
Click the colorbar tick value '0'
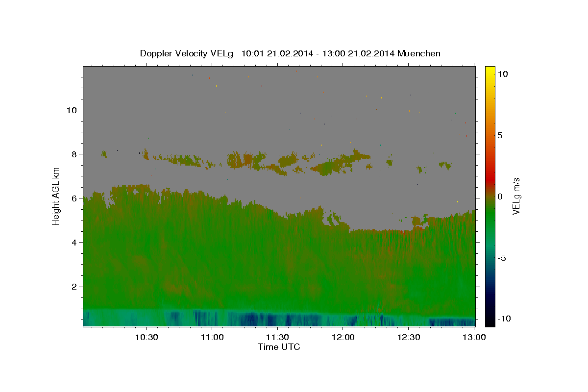pyautogui.click(x=500, y=196)
